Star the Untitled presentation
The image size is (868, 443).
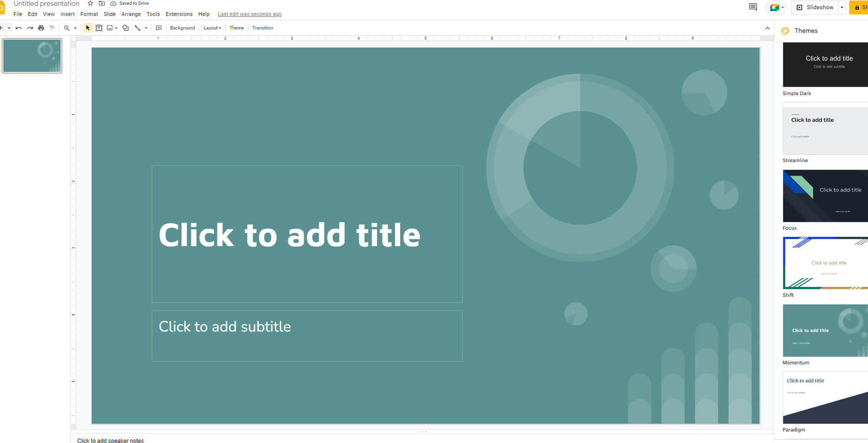90,3
